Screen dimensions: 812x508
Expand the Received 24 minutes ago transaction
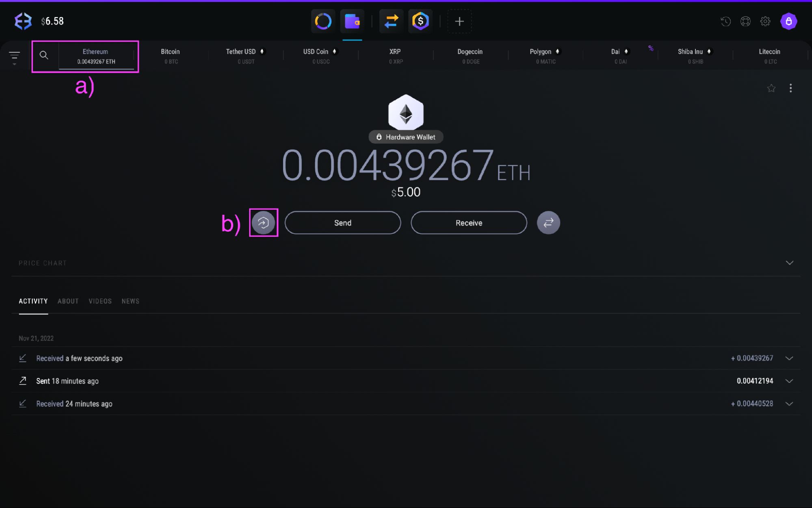(x=789, y=404)
